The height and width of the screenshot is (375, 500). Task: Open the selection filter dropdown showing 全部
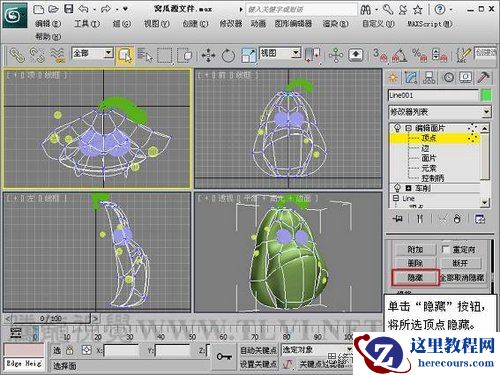pos(92,53)
